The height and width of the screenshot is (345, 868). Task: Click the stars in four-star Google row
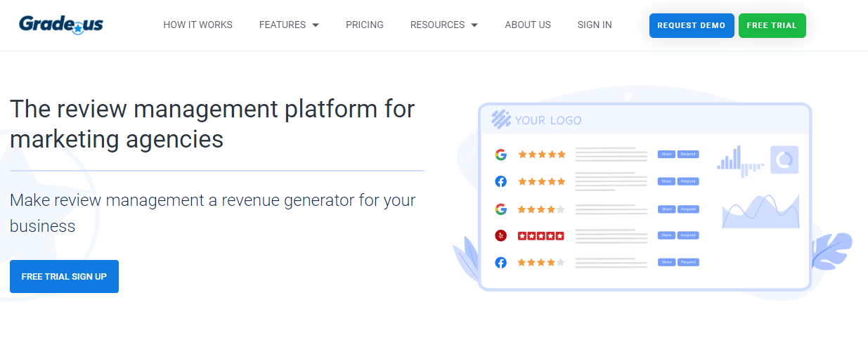[x=542, y=209]
